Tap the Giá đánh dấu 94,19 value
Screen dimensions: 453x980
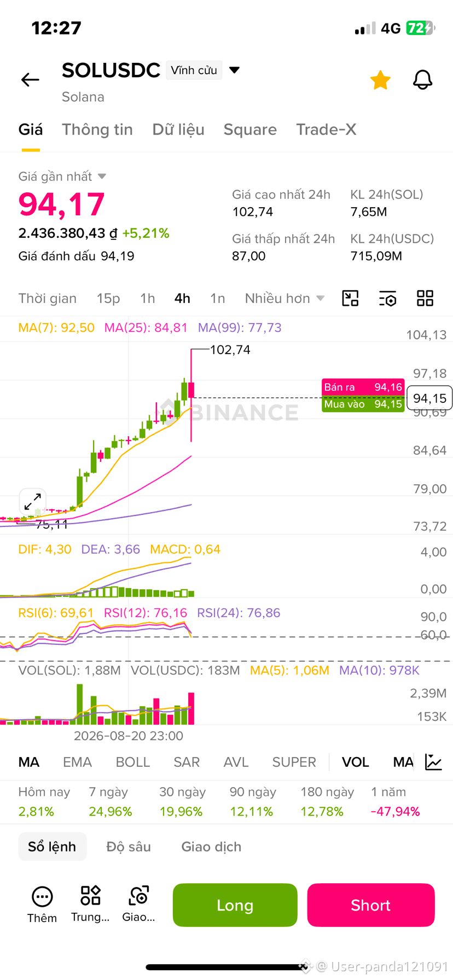point(77,256)
